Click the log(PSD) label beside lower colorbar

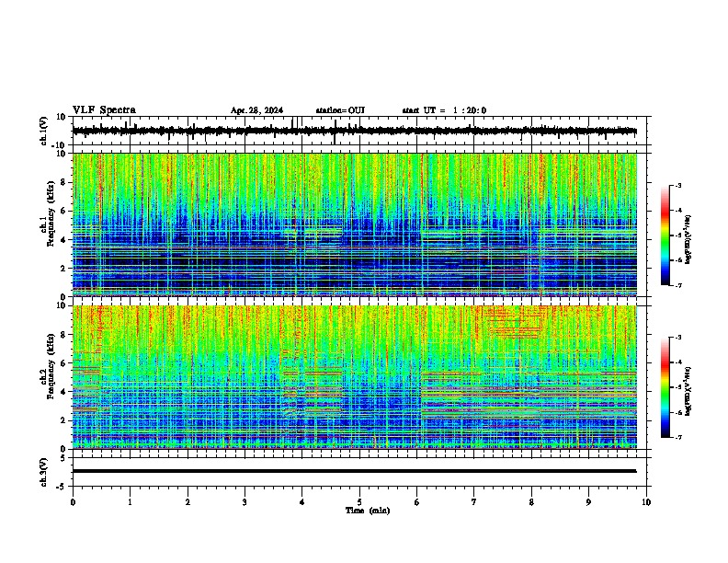(689, 389)
